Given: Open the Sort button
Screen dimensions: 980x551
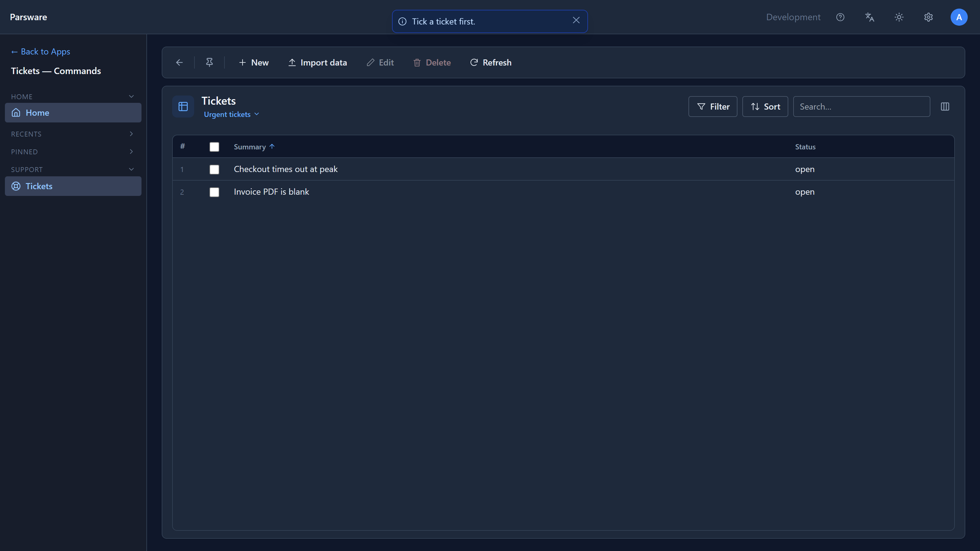Looking at the screenshot, I should [765, 107].
